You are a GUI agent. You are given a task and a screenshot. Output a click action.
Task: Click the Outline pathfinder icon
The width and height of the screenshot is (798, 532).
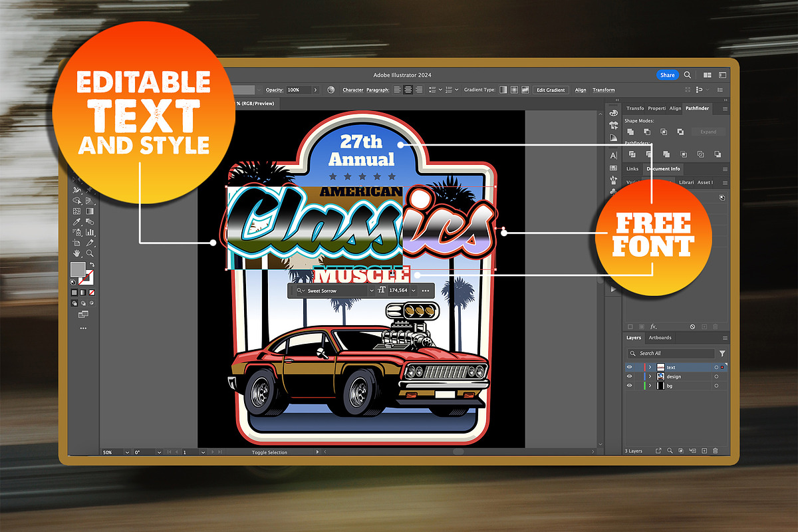click(x=701, y=154)
